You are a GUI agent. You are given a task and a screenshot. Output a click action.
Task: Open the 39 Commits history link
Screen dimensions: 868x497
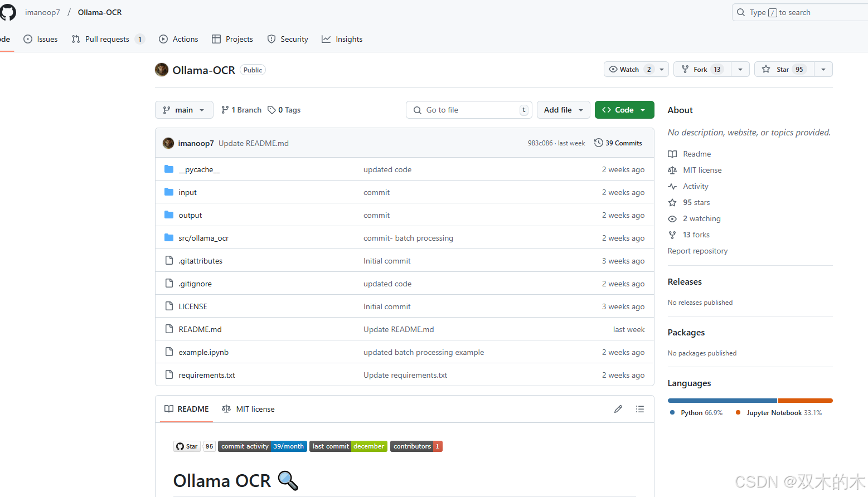(618, 143)
